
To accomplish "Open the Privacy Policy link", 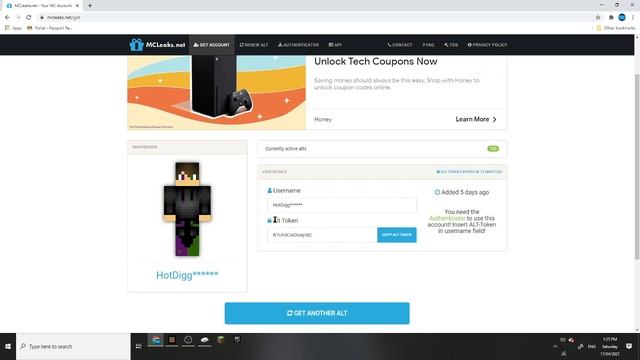I will tap(487, 45).
